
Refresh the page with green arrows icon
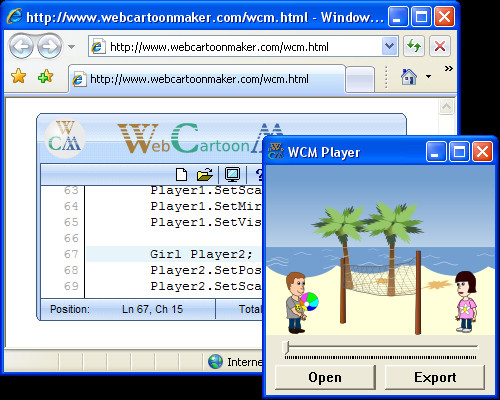(414, 46)
